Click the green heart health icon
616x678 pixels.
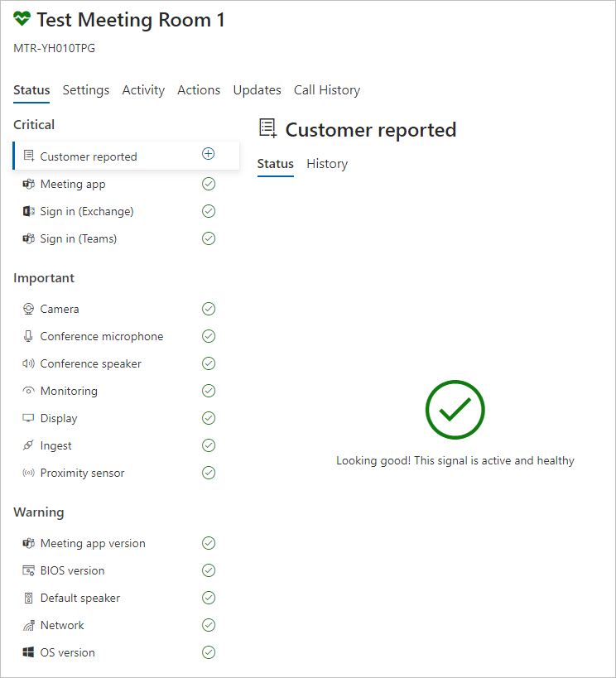(22, 19)
